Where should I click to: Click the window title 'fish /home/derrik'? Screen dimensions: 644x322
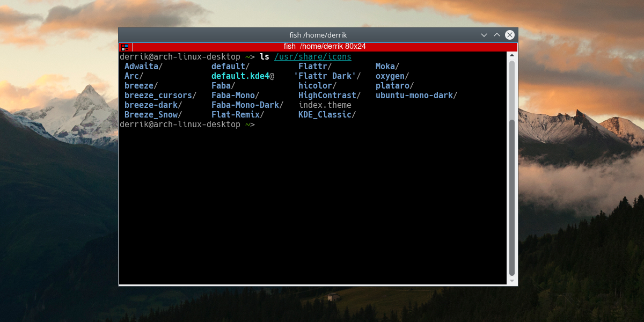318,35
